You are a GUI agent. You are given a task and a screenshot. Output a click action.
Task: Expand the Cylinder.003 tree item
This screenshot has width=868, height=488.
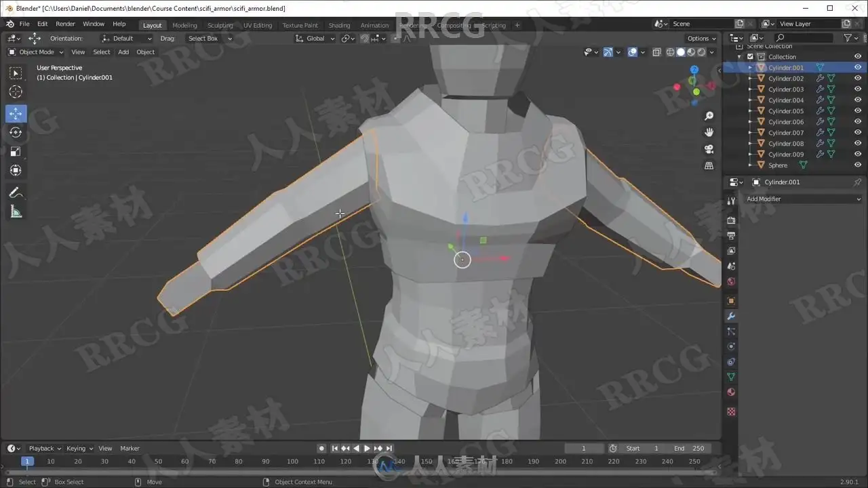pyautogui.click(x=751, y=89)
